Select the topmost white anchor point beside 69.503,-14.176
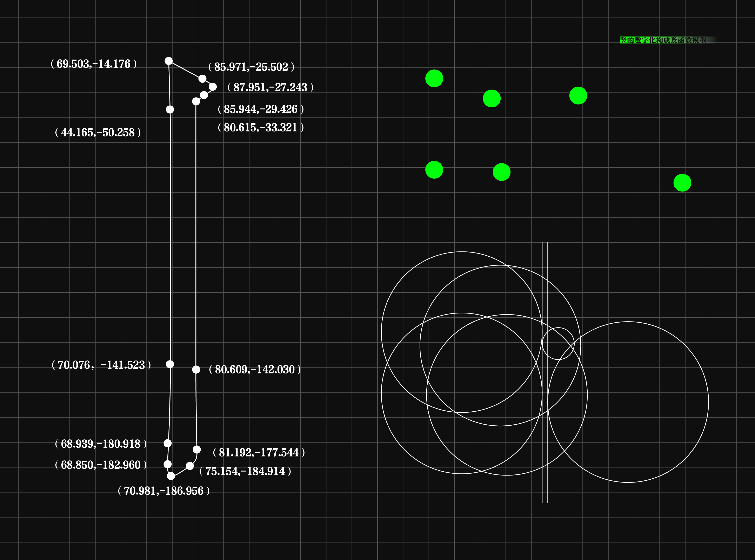The image size is (755, 560). [168, 61]
